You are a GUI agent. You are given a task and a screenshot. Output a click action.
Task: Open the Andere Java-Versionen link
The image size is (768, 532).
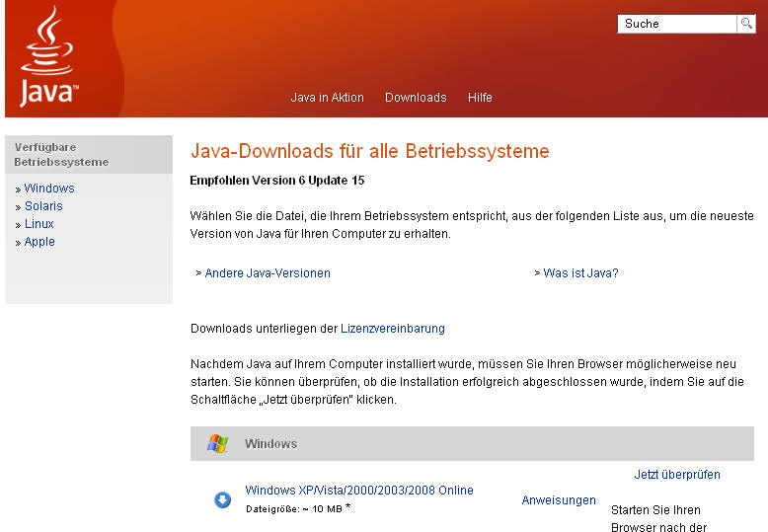tap(268, 273)
